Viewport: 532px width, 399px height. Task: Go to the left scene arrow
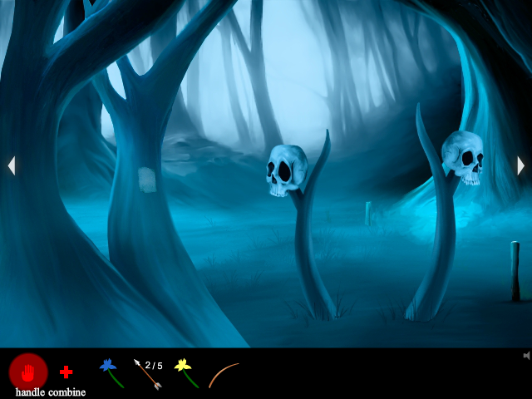tap(12, 165)
